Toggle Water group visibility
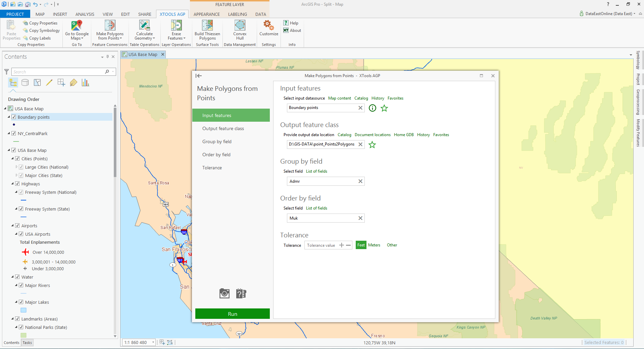 tap(17, 277)
